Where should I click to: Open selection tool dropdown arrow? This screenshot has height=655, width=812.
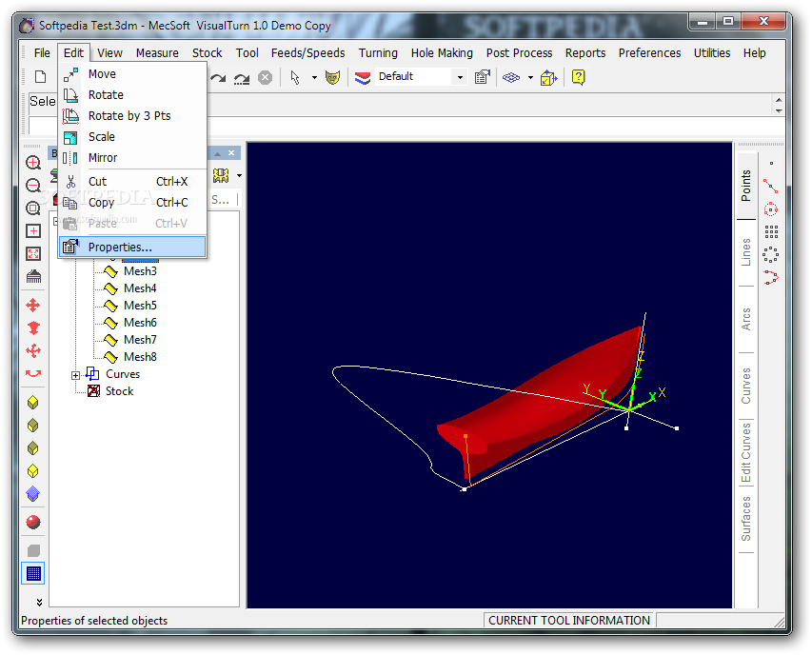(x=314, y=78)
